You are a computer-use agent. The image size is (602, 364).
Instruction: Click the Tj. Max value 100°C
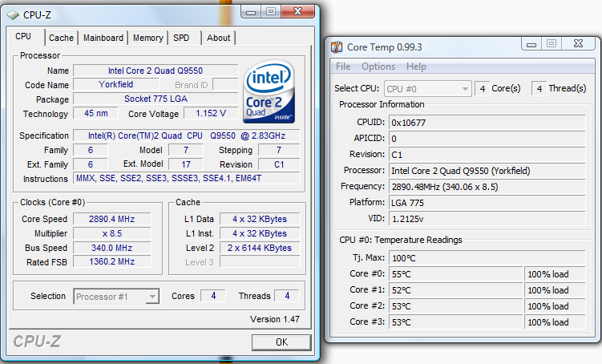pos(487,258)
